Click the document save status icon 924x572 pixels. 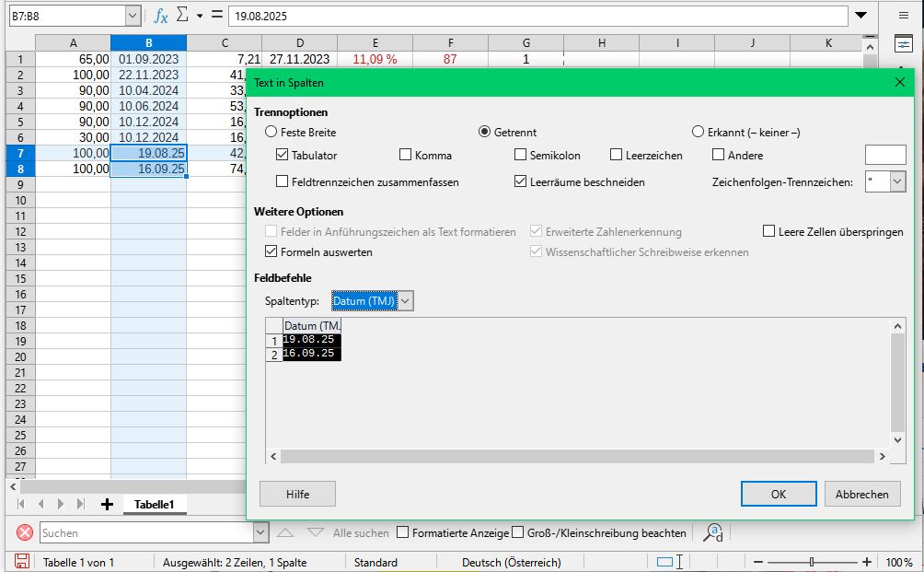(22, 562)
